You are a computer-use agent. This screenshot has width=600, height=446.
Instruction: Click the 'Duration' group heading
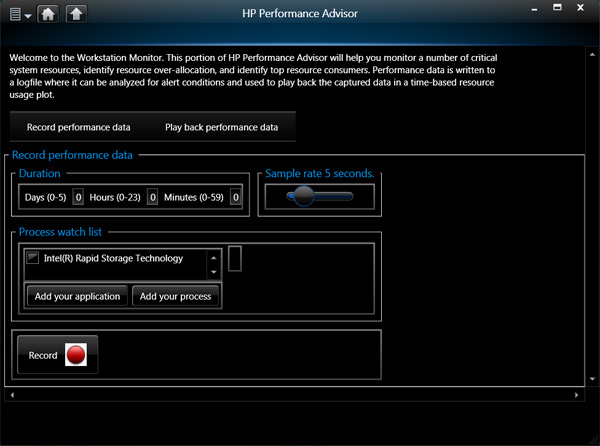pos(40,174)
